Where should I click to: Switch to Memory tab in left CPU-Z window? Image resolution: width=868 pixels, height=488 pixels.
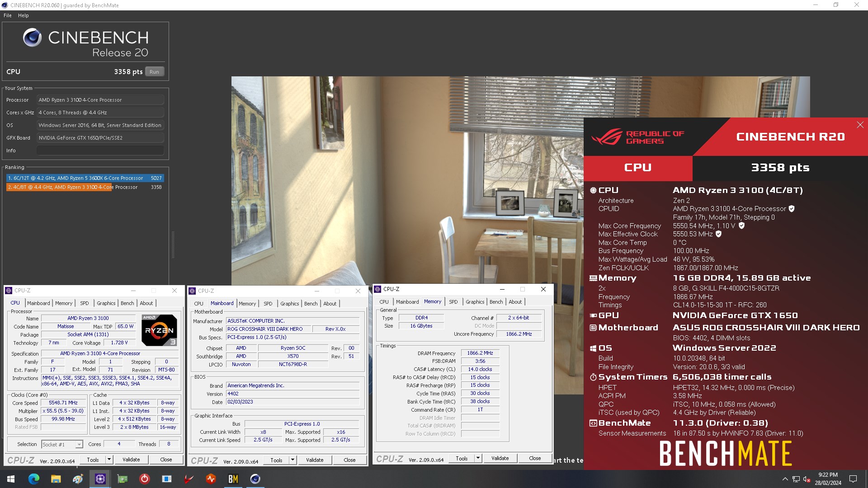[64, 303]
